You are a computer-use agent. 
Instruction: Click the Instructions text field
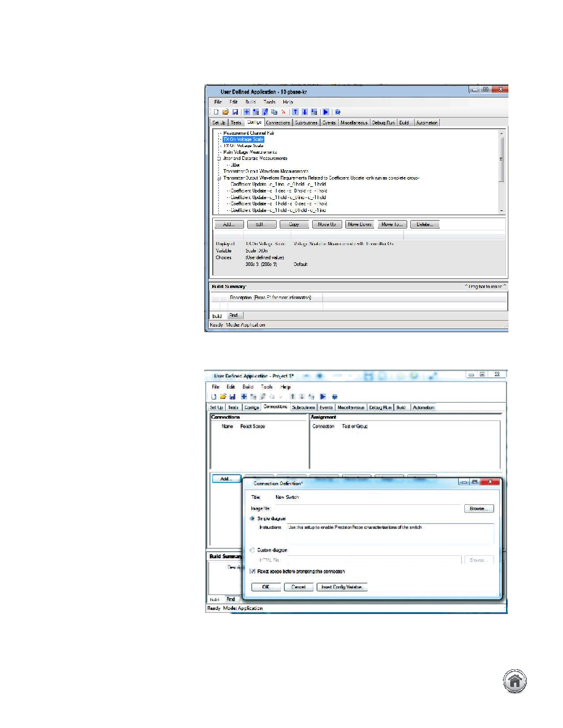tap(390, 534)
